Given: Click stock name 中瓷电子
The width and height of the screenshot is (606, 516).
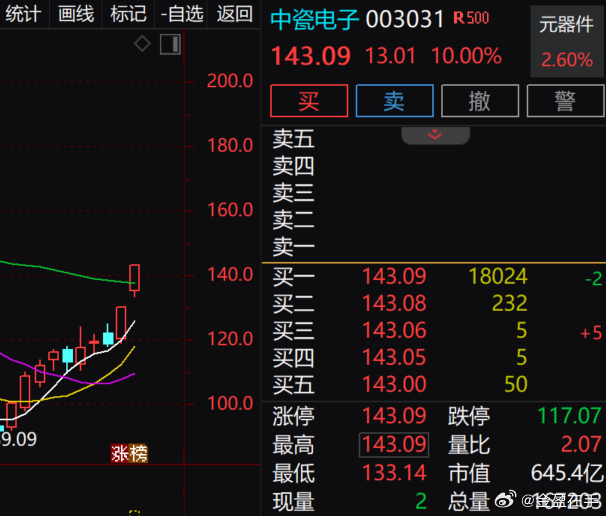Looking at the screenshot, I should click(x=315, y=19).
